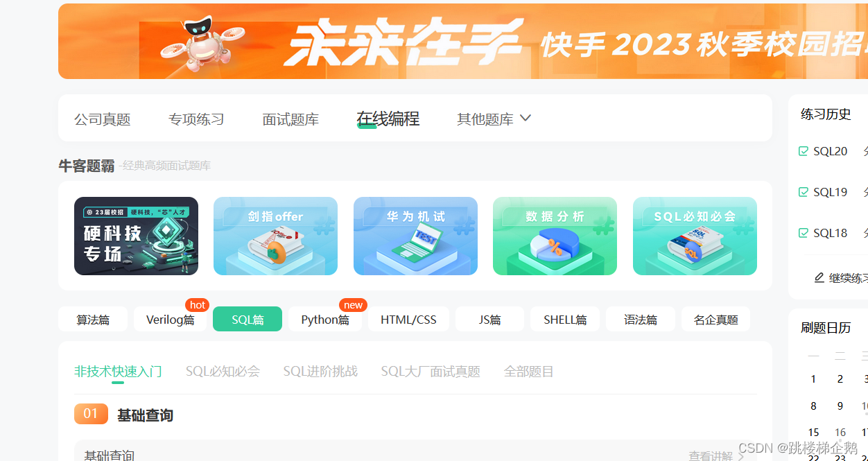Switch to SQL进阶挑战 sub-tab
Image resolution: width=868 pixels, height=461 pixels.
point(320,372)
